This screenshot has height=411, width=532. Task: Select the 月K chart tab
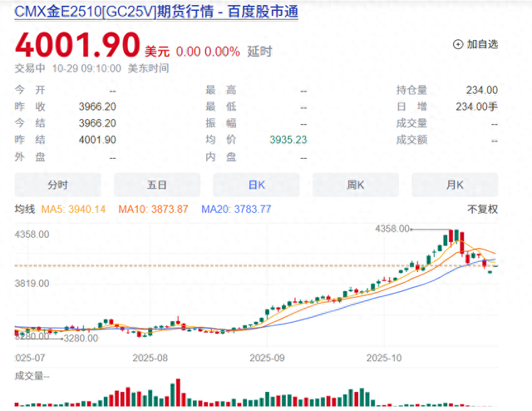pos(455,185)
